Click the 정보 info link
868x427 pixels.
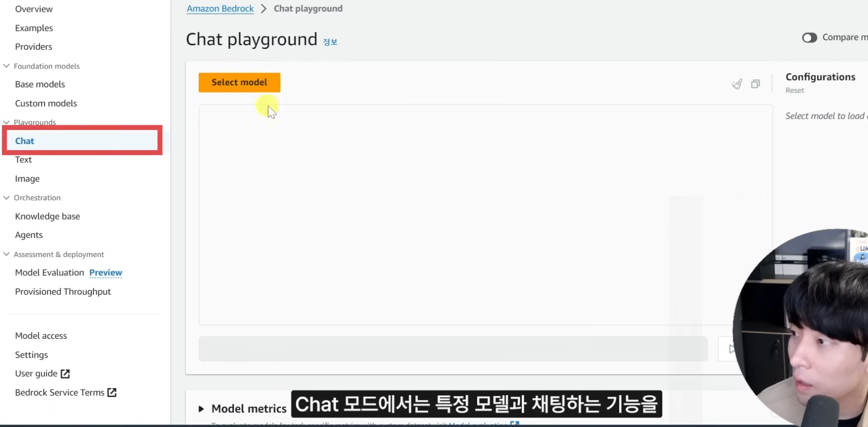pyautogui.click(x=330, y=42)
